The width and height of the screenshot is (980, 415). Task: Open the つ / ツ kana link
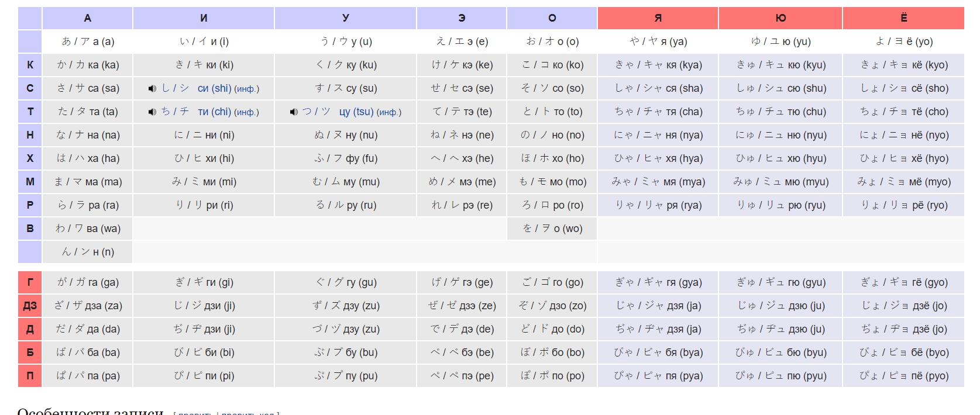(317, 112)
